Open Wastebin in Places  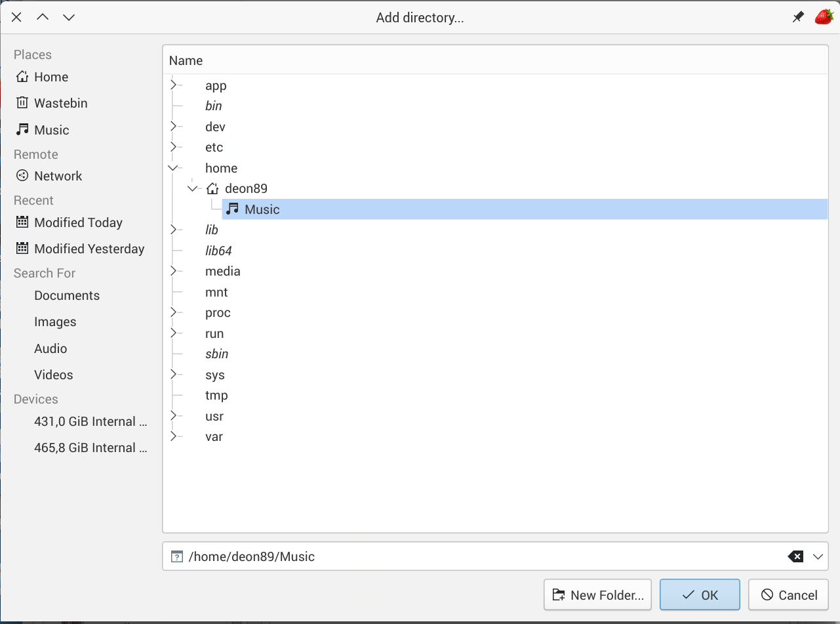point(61,103)
